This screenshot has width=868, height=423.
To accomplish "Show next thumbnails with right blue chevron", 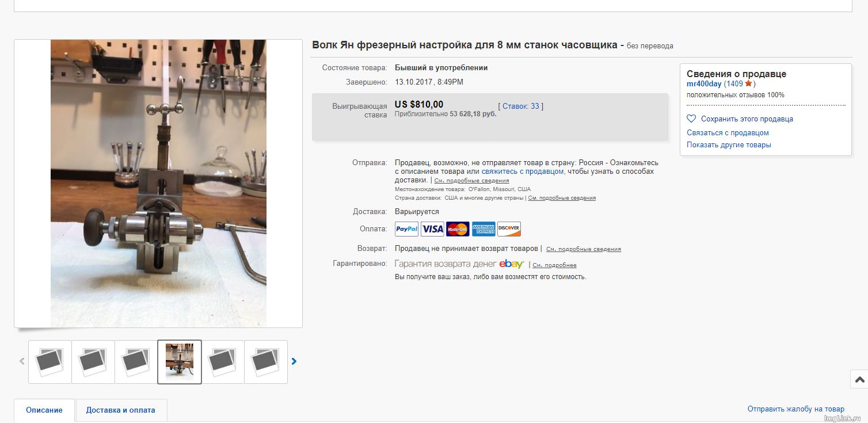I will coord(294,361).
